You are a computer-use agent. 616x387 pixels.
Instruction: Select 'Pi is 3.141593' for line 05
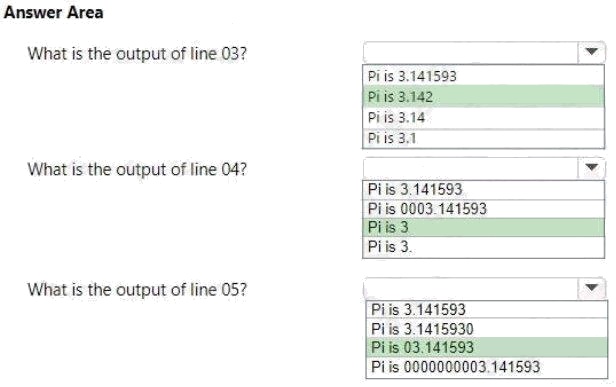(x=486, y=309)
